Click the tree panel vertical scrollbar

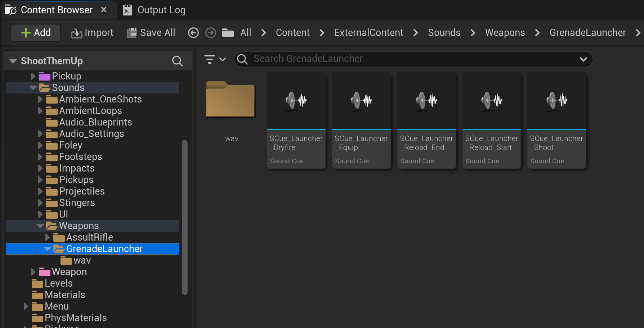(x=185, y=217)
